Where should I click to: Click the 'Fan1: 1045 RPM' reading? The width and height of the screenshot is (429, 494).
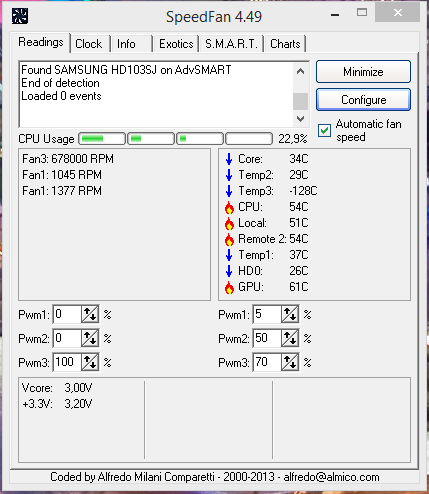pyautogui.click(x=62, y=175)
